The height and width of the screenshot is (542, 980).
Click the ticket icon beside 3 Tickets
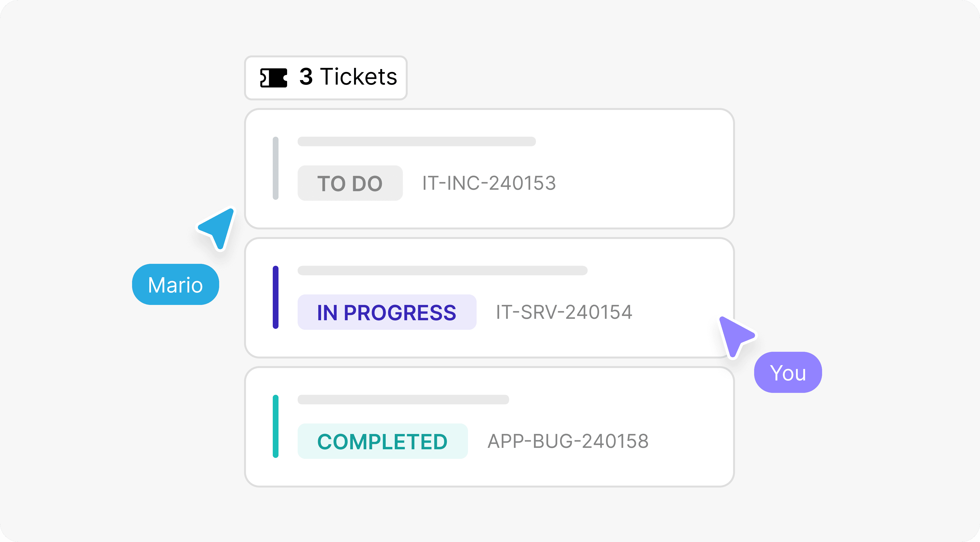[273, 77]
